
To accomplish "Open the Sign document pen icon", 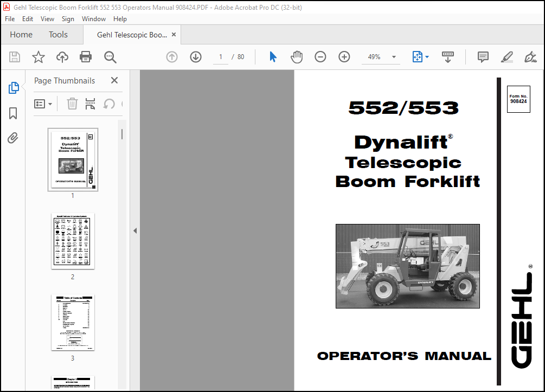I will (x=530, y=57).
